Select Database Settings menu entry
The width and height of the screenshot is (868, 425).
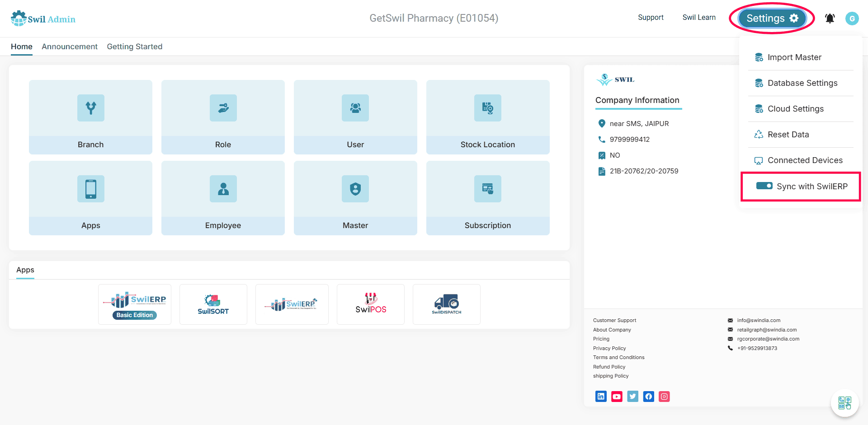coord(801,83)
